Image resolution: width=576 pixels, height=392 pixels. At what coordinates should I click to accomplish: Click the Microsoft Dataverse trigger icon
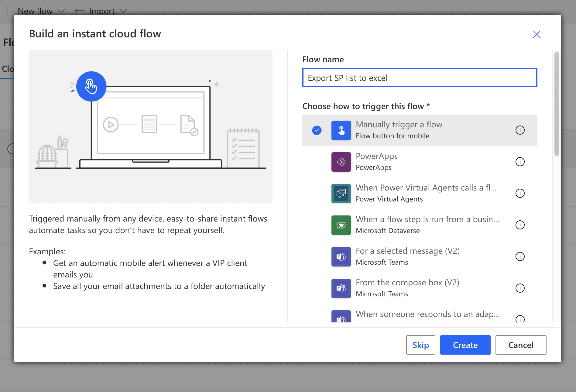pos(341,225)
